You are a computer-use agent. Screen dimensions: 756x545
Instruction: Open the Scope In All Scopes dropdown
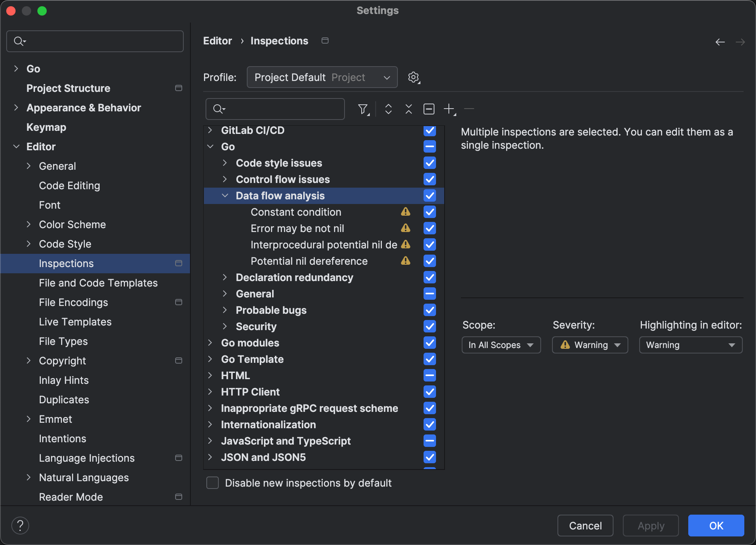[501, 345]
